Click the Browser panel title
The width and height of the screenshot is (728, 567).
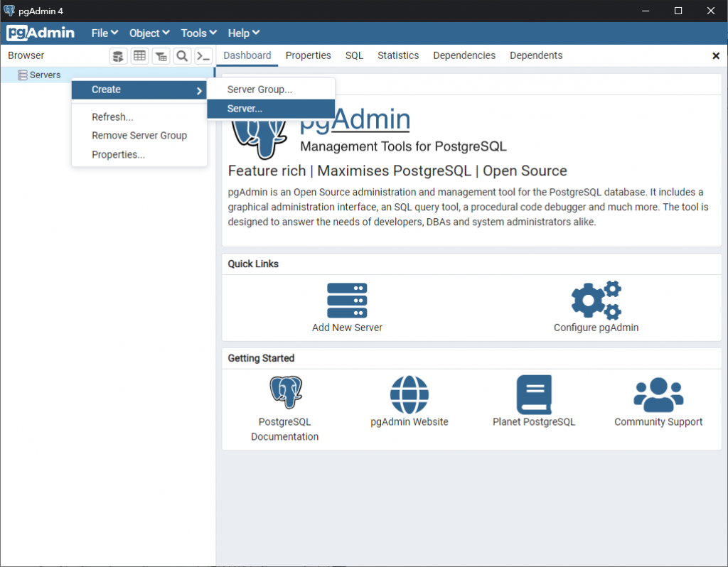click(x=26, y=55)
